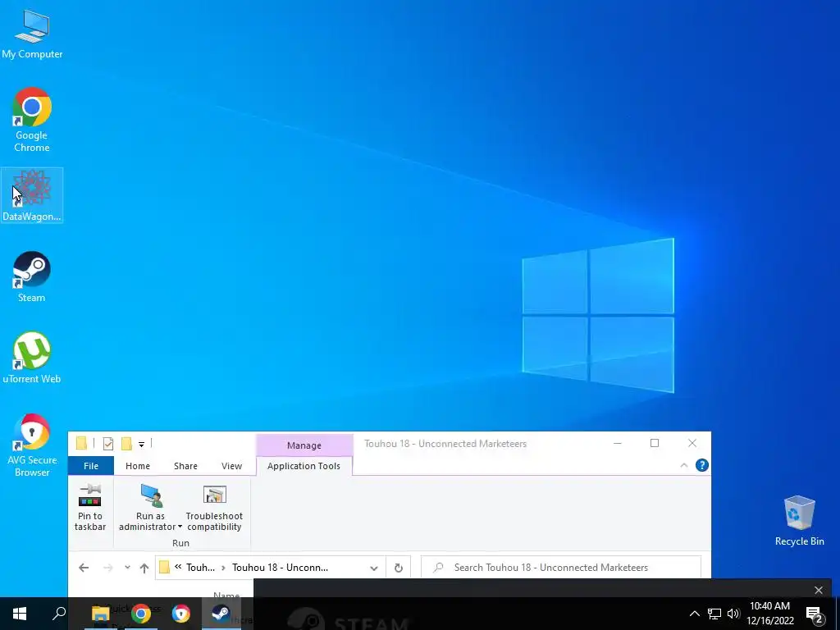
Task: Minimize the Touhou 18 Explorer window
Action: 617,443
